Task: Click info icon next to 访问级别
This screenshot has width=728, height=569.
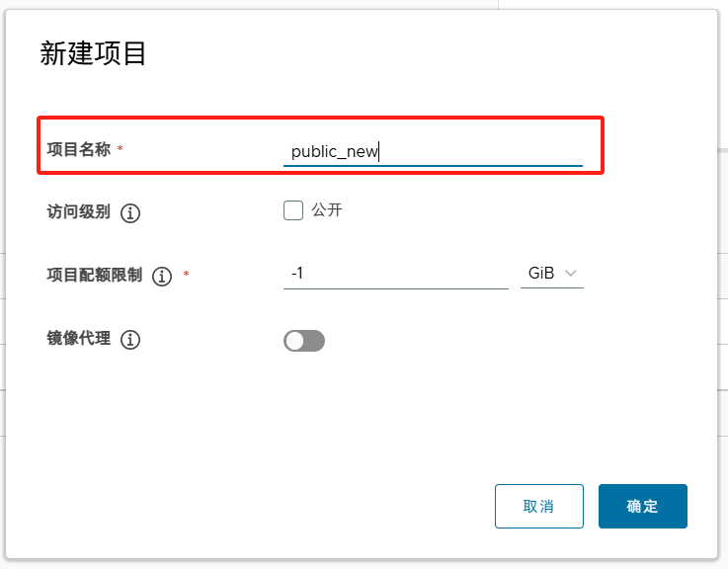Action: click(x=130, y=213)
